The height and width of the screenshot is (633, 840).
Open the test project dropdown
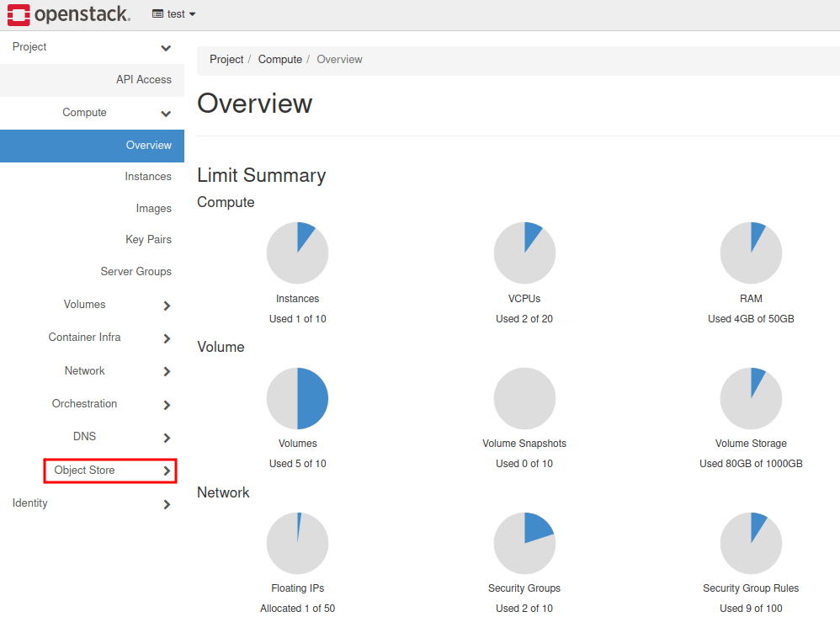[173, 14]
